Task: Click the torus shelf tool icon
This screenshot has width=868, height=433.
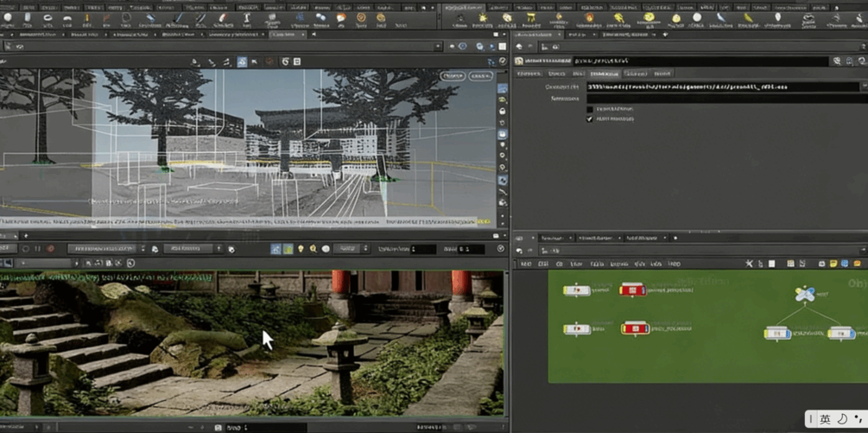Action: click(48, 17)
